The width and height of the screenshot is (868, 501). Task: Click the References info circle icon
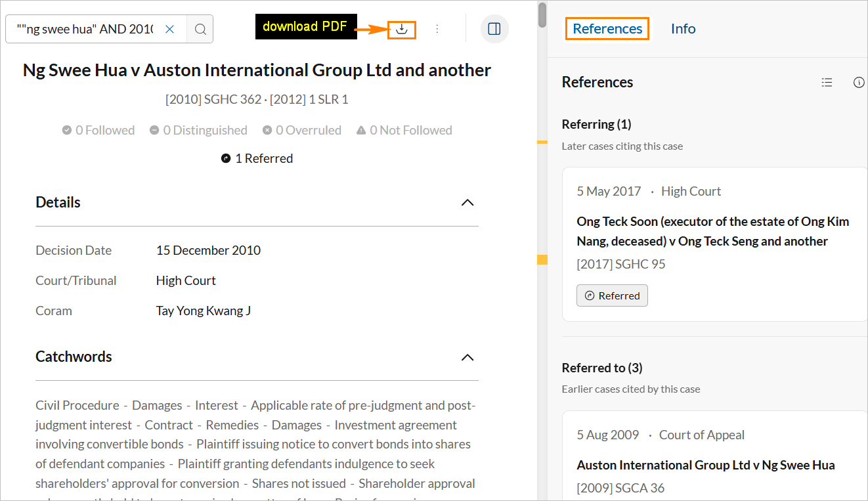(x=858, y=82)
